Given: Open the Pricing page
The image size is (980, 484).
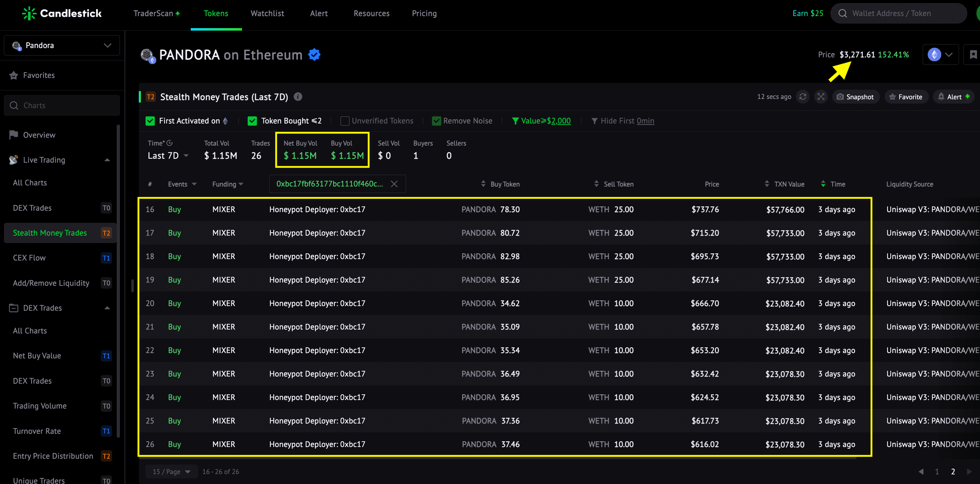Looking at the screenshot, I should [424, 13].
